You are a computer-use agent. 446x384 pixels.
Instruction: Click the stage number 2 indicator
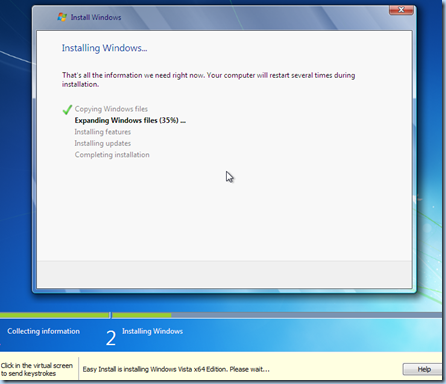pyautogui.click(x=111, y=338)
